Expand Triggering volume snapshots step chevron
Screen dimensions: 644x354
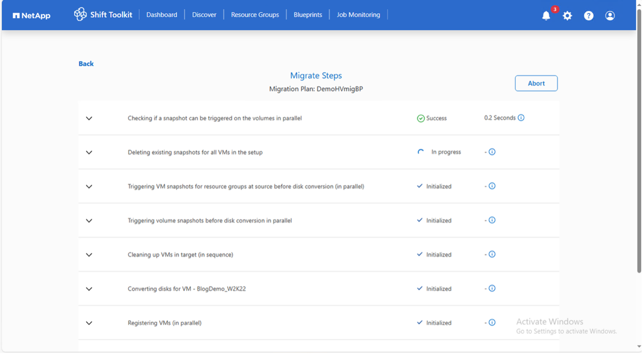point(89,221)
